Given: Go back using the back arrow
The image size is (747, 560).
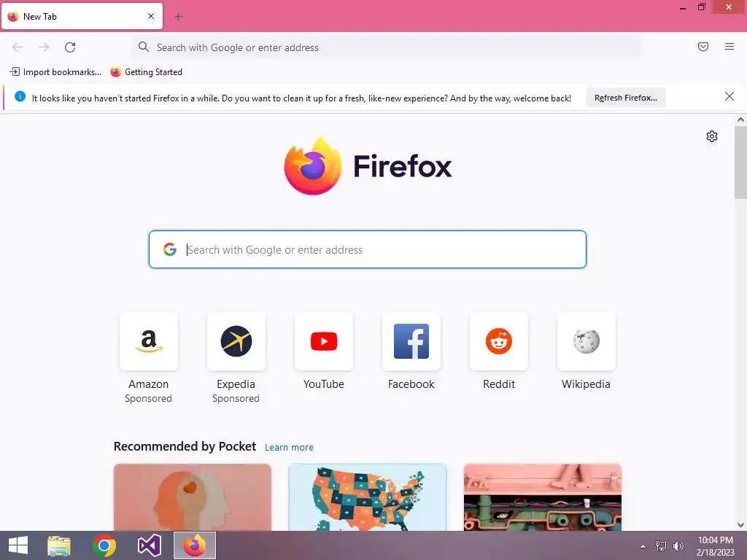Looking at the screenshot, I should 18,47.
